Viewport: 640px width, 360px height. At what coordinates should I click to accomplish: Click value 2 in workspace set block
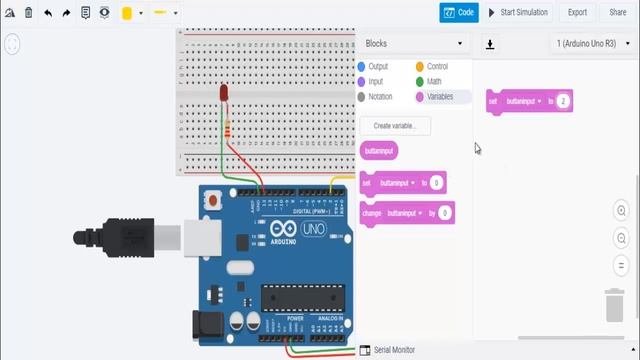coord(563,101)
